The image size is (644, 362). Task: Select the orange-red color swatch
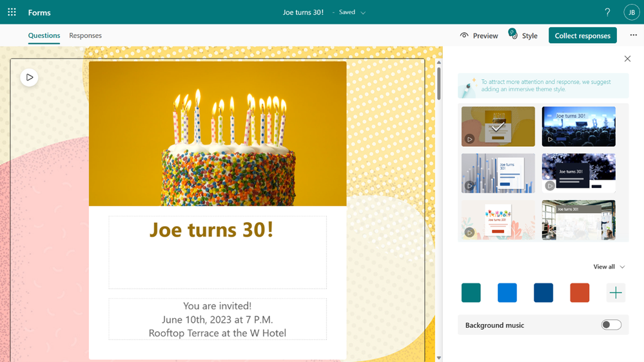(x=580, y=292)
